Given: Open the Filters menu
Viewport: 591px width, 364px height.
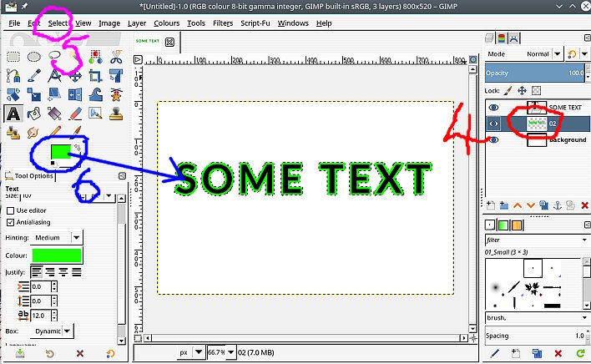Looking at the screenshot, I should tap(223, 23).
